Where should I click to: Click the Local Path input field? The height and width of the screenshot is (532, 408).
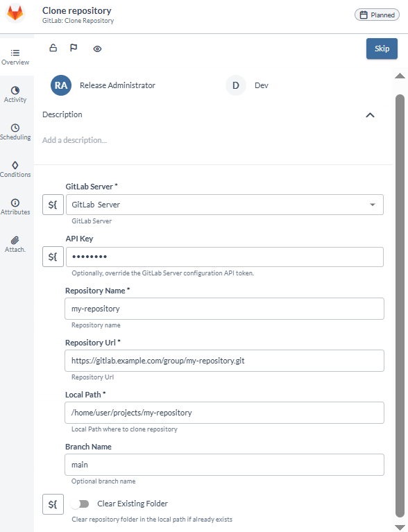(224, 413)
